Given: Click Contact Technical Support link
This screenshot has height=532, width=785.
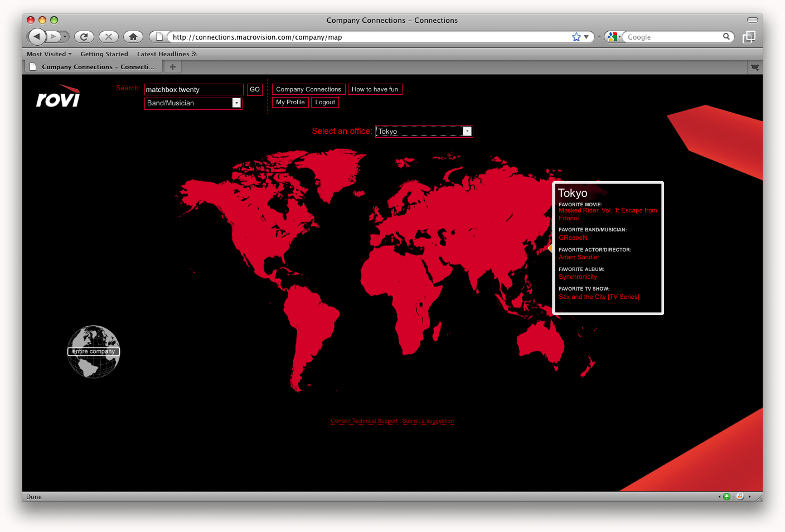Looking at the screenshot, I should point(364,421).
